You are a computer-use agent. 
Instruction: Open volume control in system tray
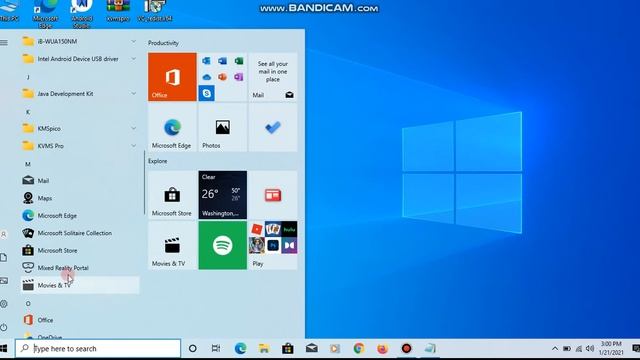[590, 349]
